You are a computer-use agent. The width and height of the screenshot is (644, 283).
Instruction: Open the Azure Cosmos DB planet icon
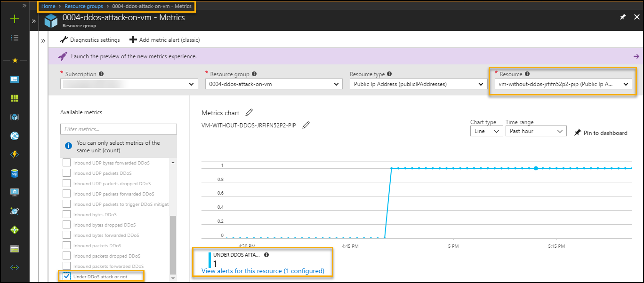pyautogui.click(x=15, y=211)
